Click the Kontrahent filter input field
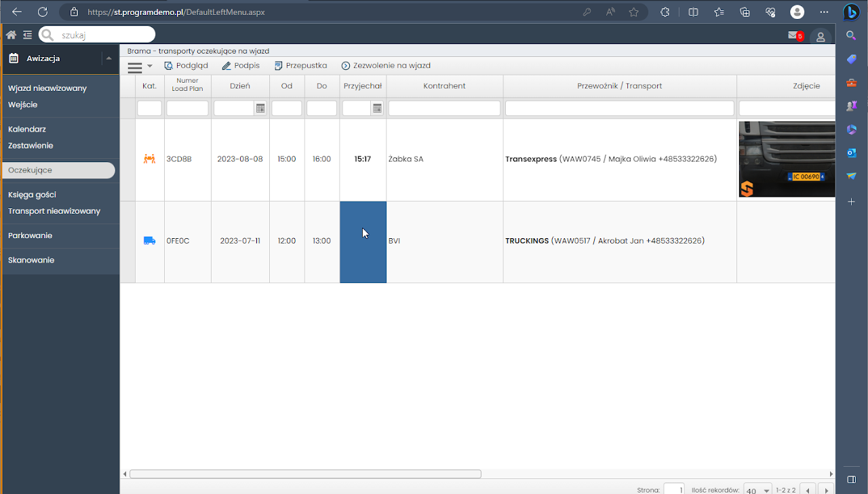 pos(444,109)
